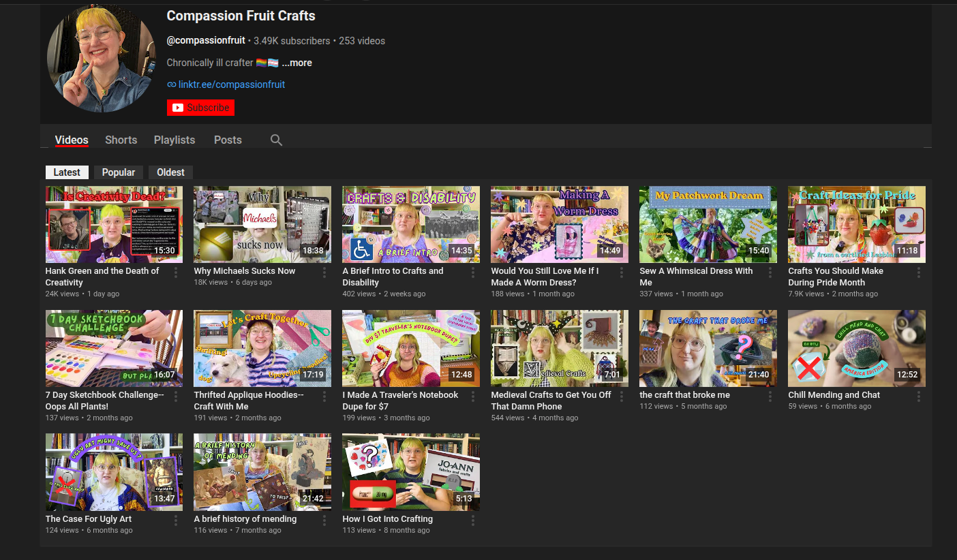Open 'the craft that broke me' title
The image size is (957, 560).
tap(685, 395)
